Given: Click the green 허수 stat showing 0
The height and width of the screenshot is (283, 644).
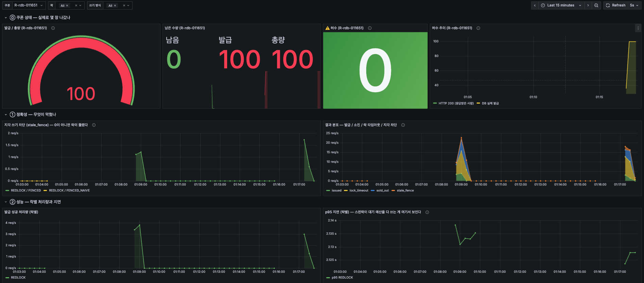Looking at the screenshot, I should click(375, 70).
